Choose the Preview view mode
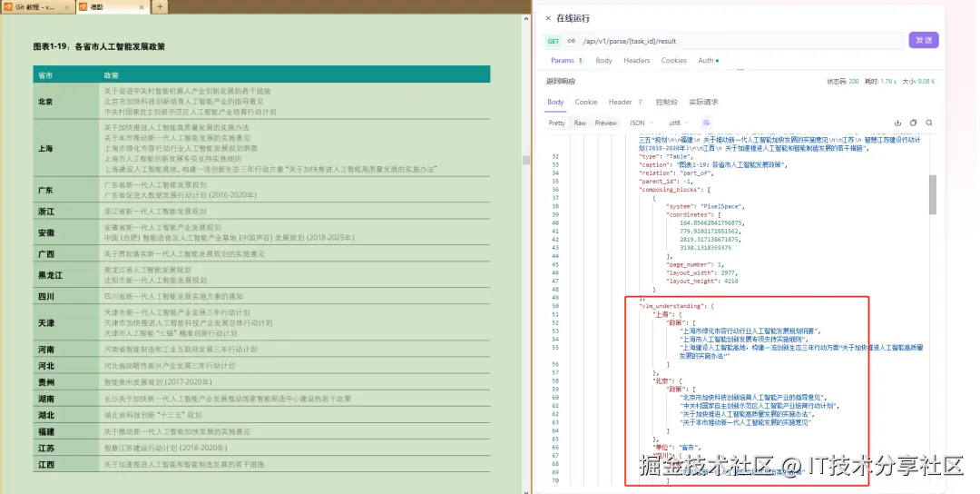The image size is (980, 494). pos(605,123)
